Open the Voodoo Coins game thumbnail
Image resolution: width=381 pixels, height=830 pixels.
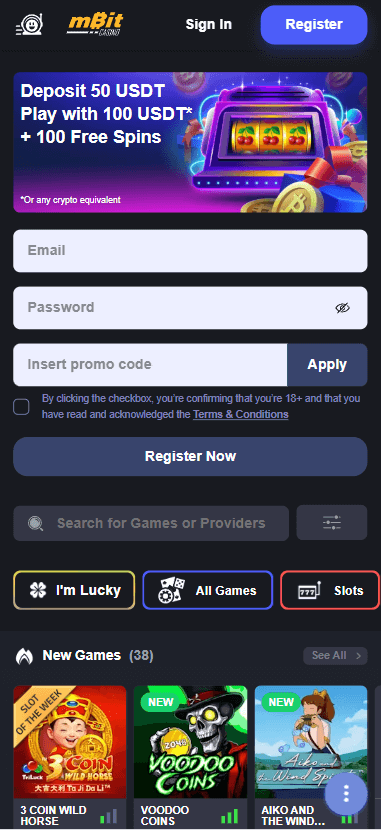(190, 742)
